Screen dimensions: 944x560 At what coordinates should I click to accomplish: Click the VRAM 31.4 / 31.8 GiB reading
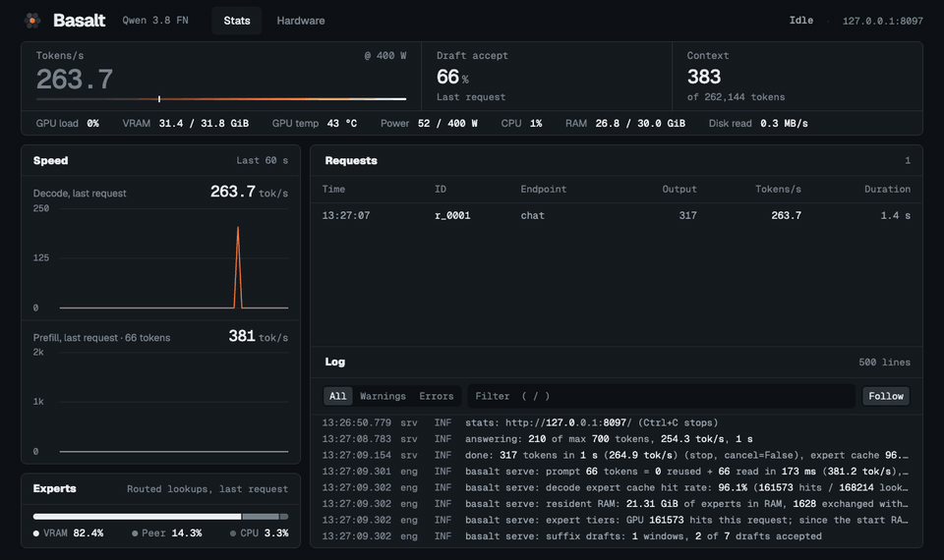pyautogui.click(x=186, y=124)
